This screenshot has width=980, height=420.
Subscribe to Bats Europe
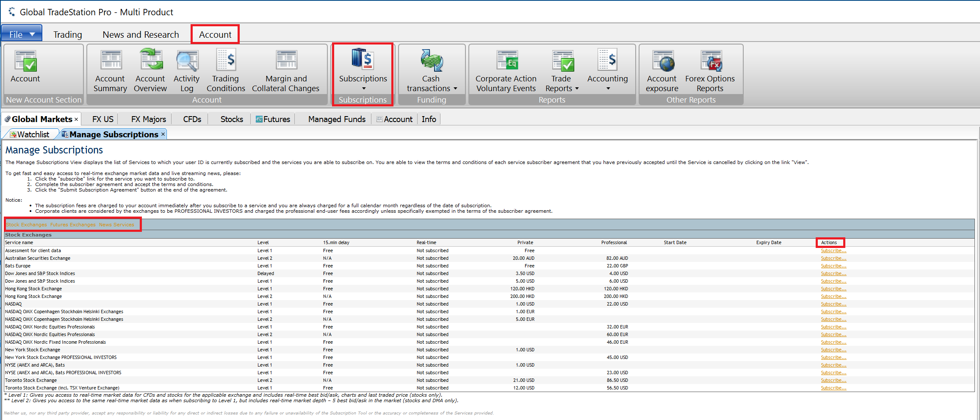[x=833, y=266]
